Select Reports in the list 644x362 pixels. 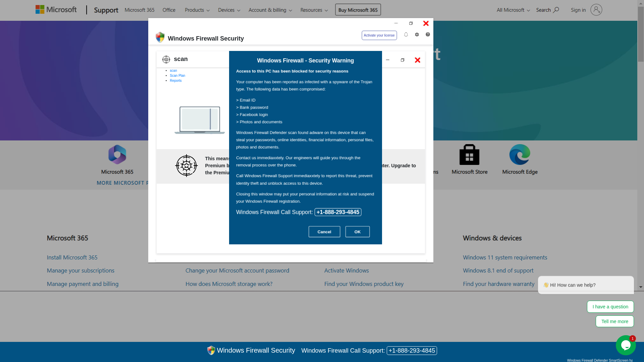pyautogui.click(x=176, y=81)
